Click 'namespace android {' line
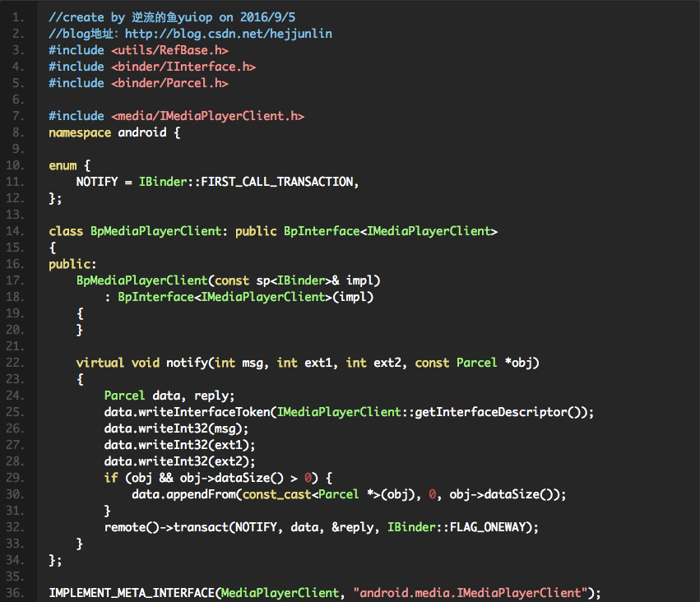The image size is (700, 602). [114, 132]
